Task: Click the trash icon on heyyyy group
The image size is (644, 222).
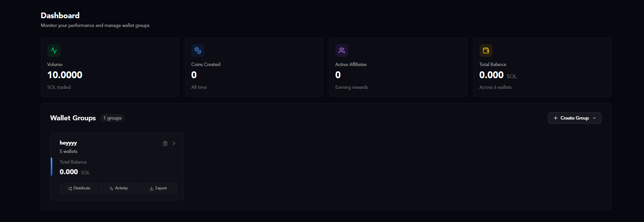Action: click(165, 143)
